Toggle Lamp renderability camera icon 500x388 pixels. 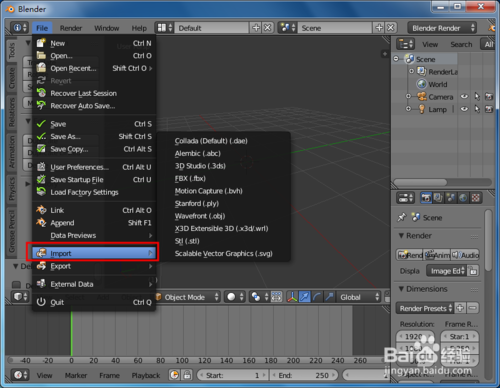pyautogui.click(x=489, y=109)
